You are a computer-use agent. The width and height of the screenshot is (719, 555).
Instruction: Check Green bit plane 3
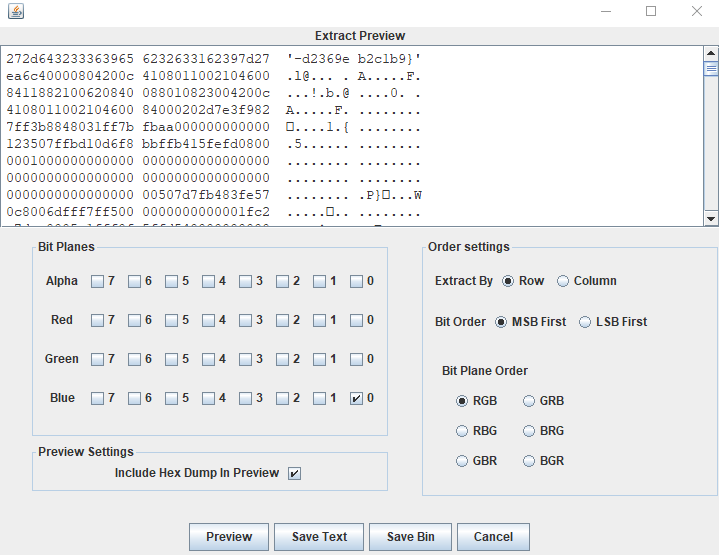click(245, 359)
